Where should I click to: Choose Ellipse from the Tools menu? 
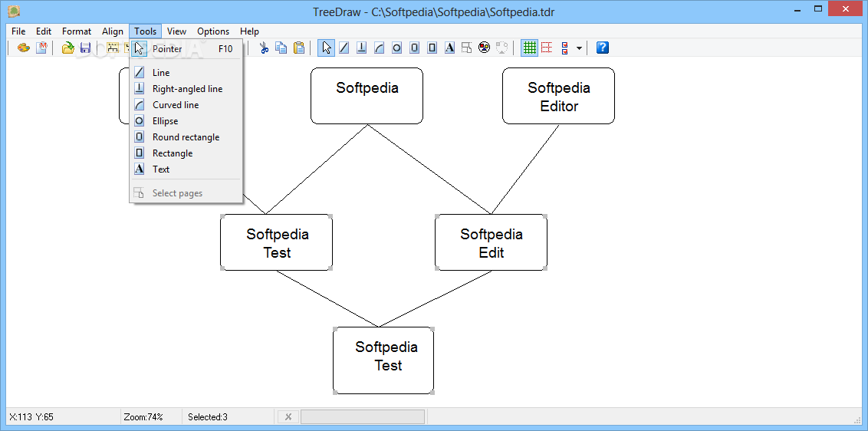coord(186,120)
